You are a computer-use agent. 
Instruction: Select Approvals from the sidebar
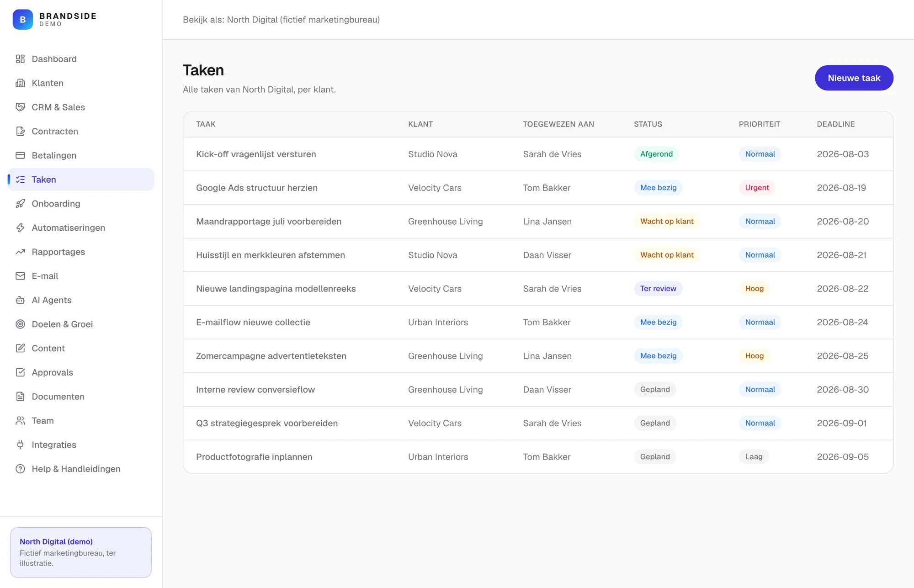point(81,372)
